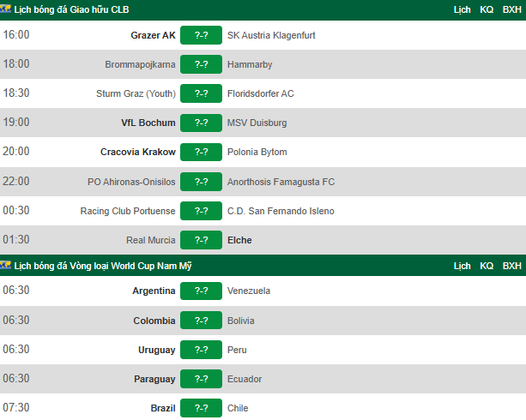Open Lịch tab in Giao hữu CLB section

(x=462, y=9)
